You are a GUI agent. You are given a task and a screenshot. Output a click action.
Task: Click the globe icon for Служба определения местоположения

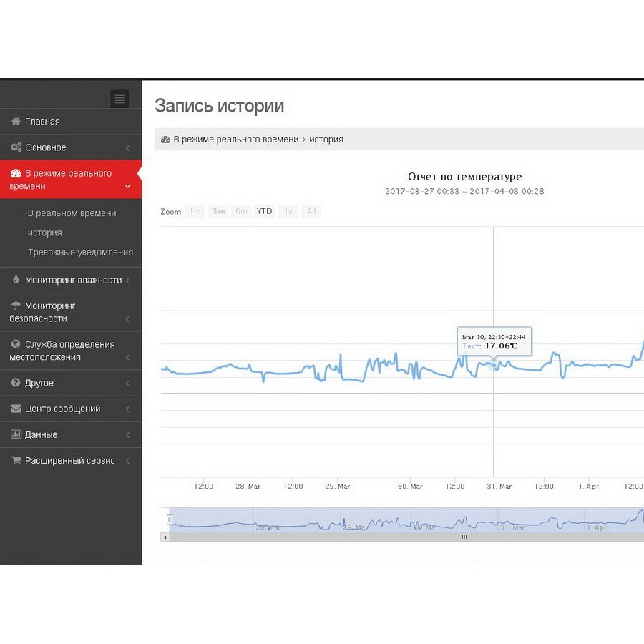(x=16, y=344)
